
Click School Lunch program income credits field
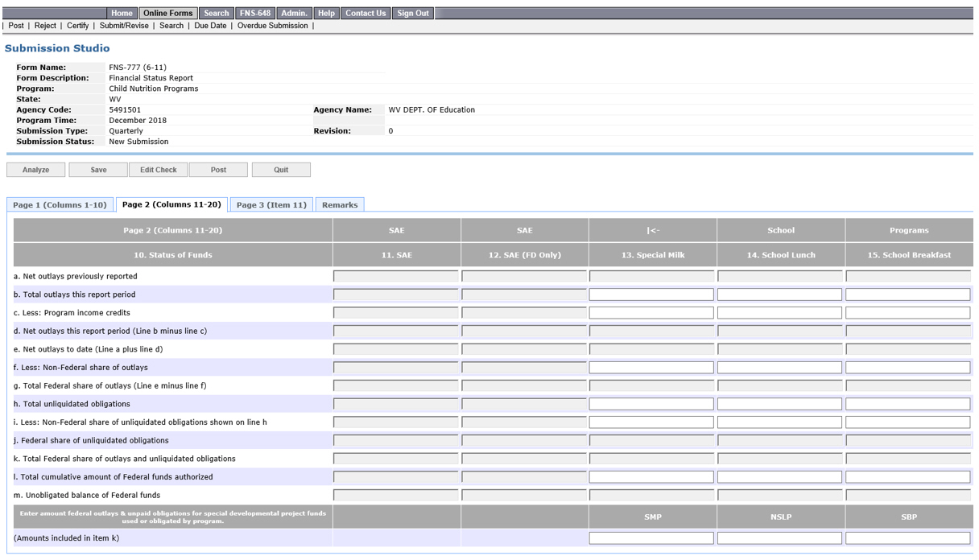click(x=779, y=313)
